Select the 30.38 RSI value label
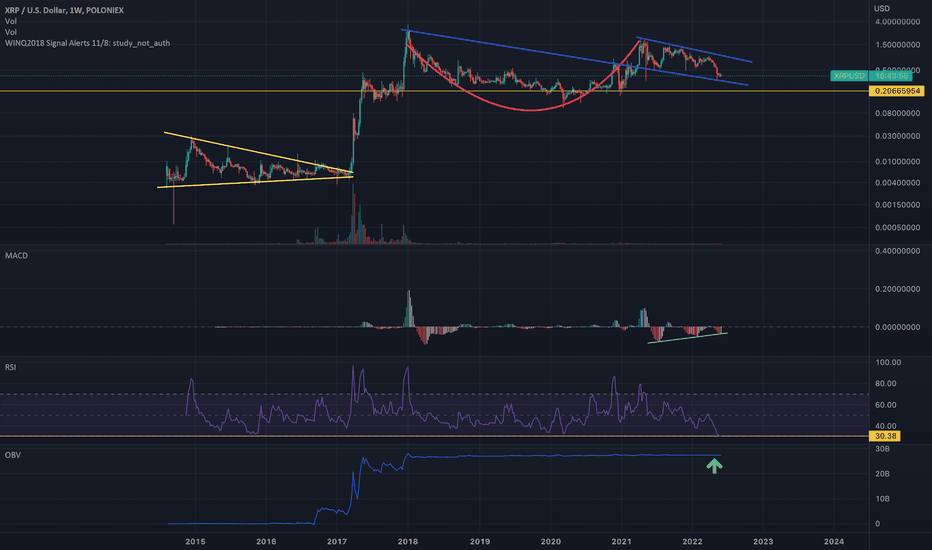Viewport: 932px width, 550px height. [885, 436]
